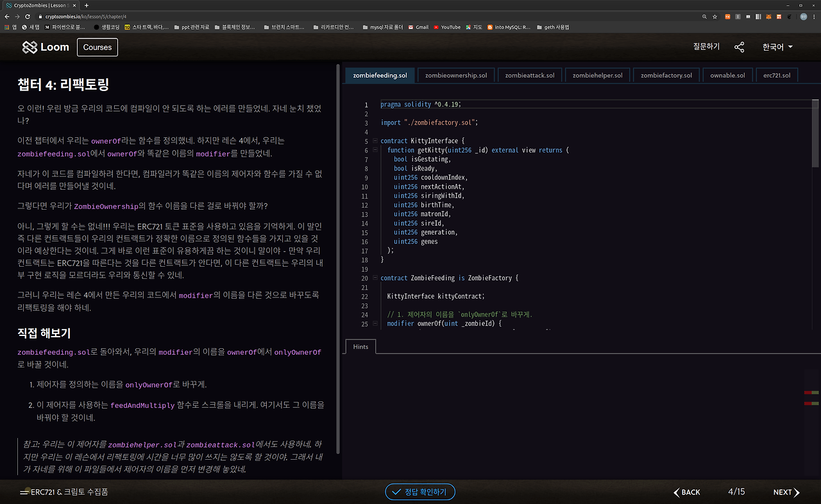Click the "bool isGestating," code line

(x=422, y=159)
